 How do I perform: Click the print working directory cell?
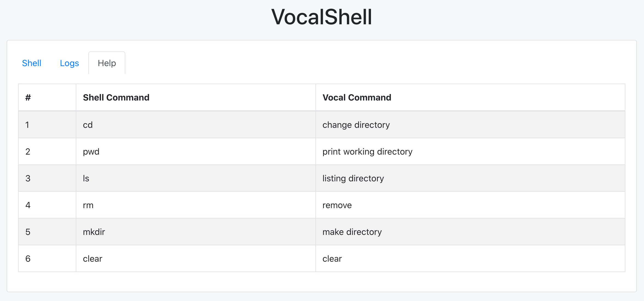point(367,152)
